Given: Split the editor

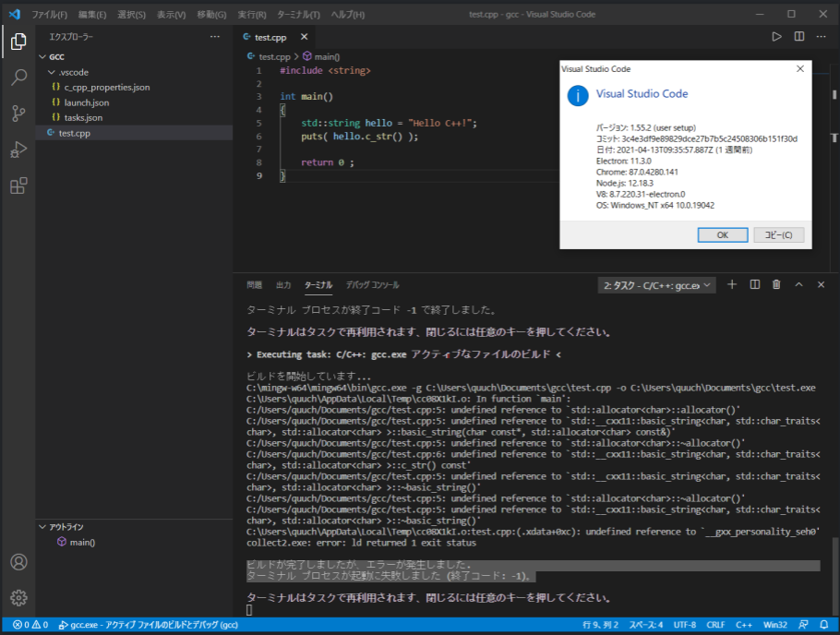Looking at the screenshot, I should [x=798, y=37].
